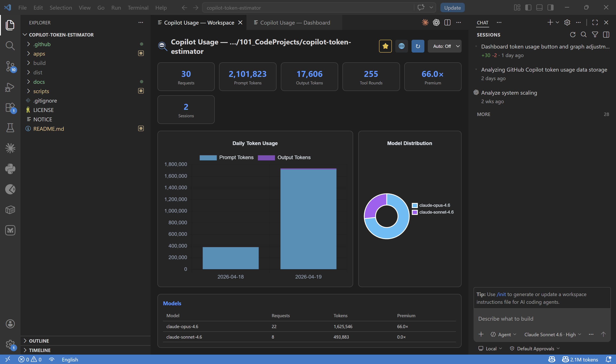Expand the scripts folder
This screenshot has width=616, height=364.
[x=85, y=91]
